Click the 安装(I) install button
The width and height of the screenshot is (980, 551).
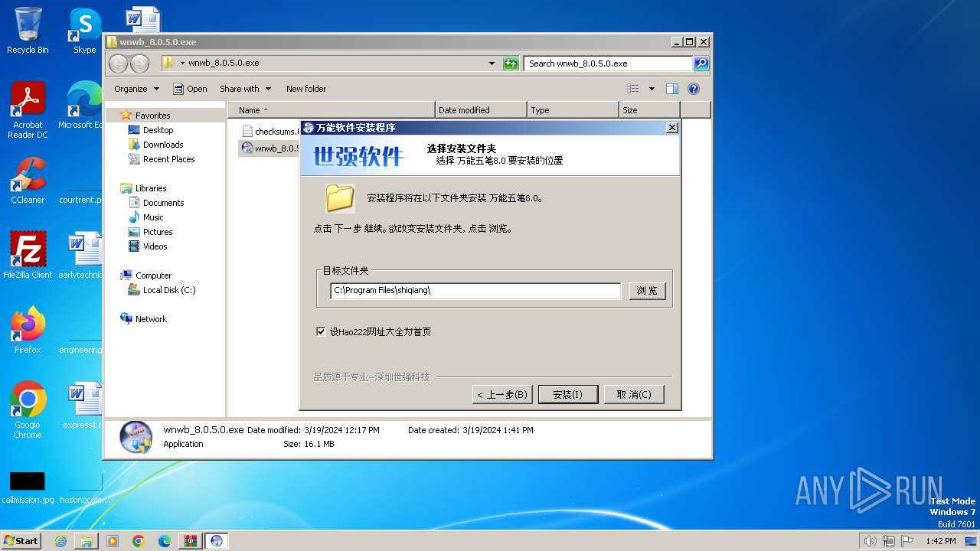(567, 394)
